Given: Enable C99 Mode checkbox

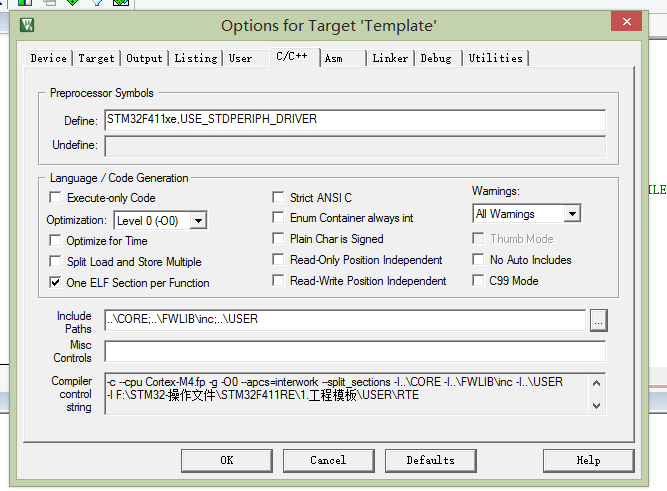Looking at the screenshot, I should coord(478,280).
